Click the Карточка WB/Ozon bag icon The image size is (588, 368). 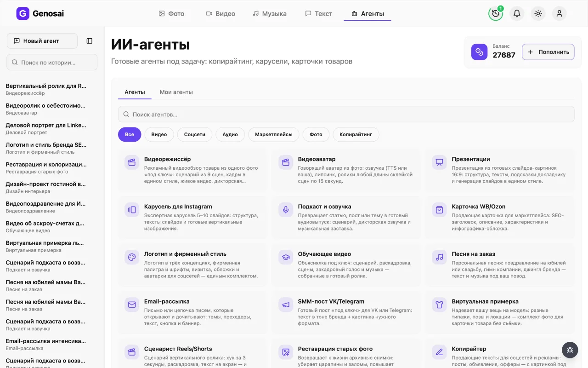tap(439, 209)
